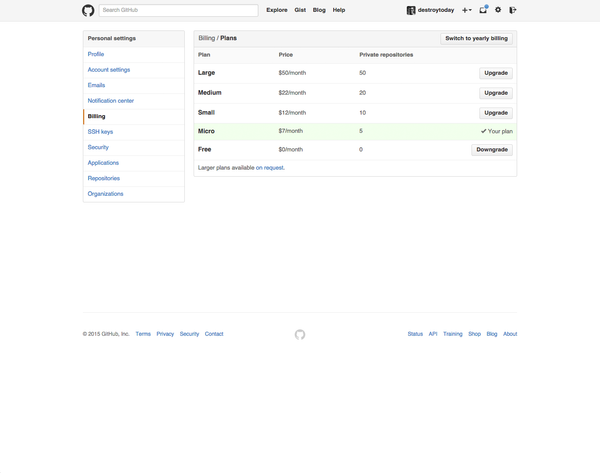Viewport: 600px width, 473px height.
Task: Open the Blog link in header
Action: pos(319,10)
